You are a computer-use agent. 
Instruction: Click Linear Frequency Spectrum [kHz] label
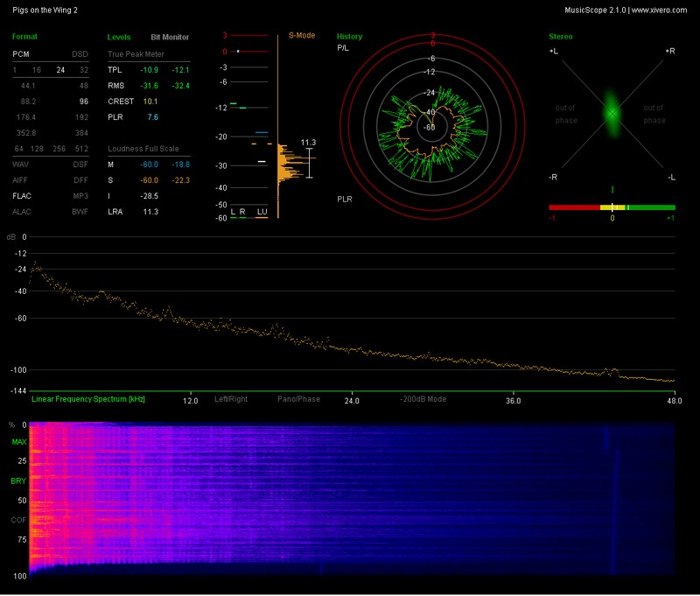tap(88, 399)
